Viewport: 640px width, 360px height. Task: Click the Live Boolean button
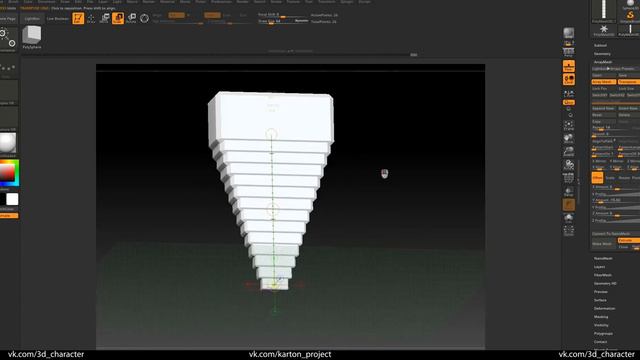pyautogui.click(x=58, y=19)
